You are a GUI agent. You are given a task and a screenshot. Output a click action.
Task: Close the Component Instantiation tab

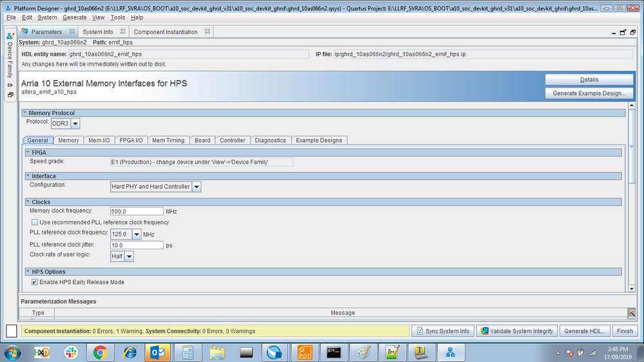(208, 32)
